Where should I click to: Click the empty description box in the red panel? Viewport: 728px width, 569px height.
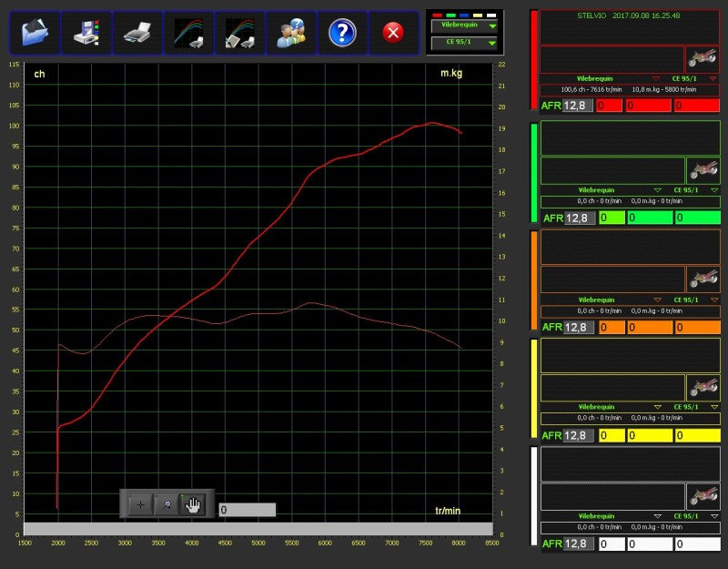pyautogui.click(x=612, y=59)
